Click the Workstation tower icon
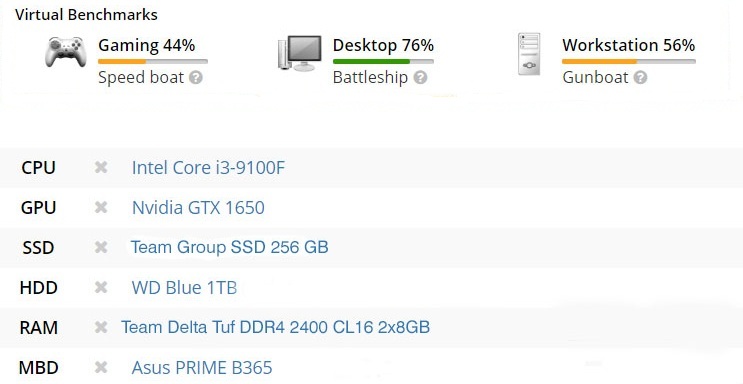Screen dimensions: 743x384 point(529,54)
